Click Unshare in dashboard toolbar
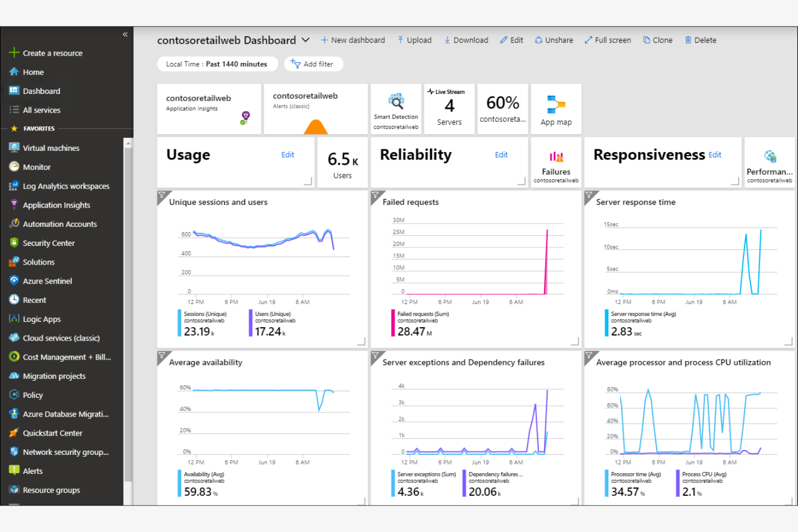The image size is (798, 532). (x=554, y=40)
